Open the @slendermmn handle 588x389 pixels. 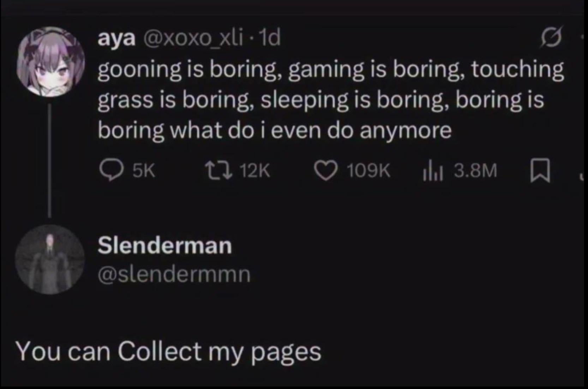(x=174, y=274)
